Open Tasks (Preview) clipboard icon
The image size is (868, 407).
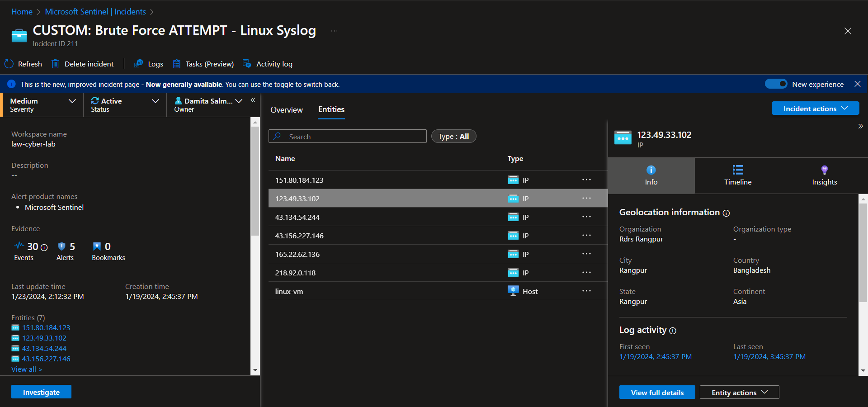177,64
